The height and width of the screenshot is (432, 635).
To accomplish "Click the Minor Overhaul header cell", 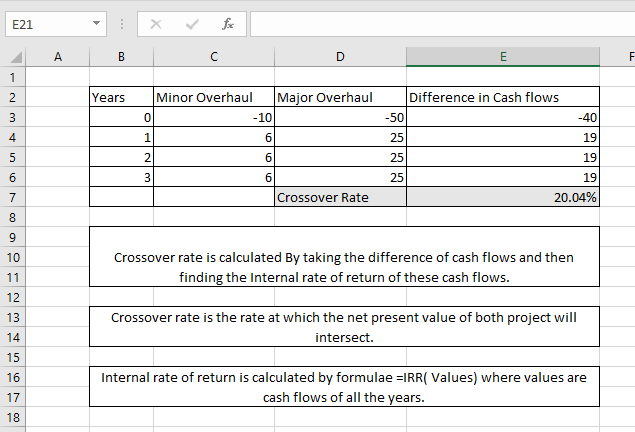I will [212, 97].
